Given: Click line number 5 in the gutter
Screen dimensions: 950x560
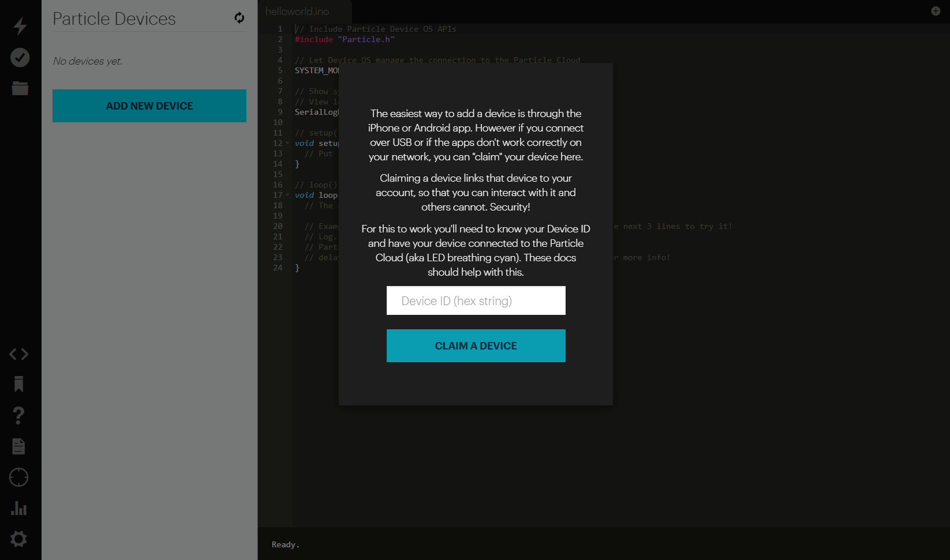Looking at the screenshot, I should point(279,70).
